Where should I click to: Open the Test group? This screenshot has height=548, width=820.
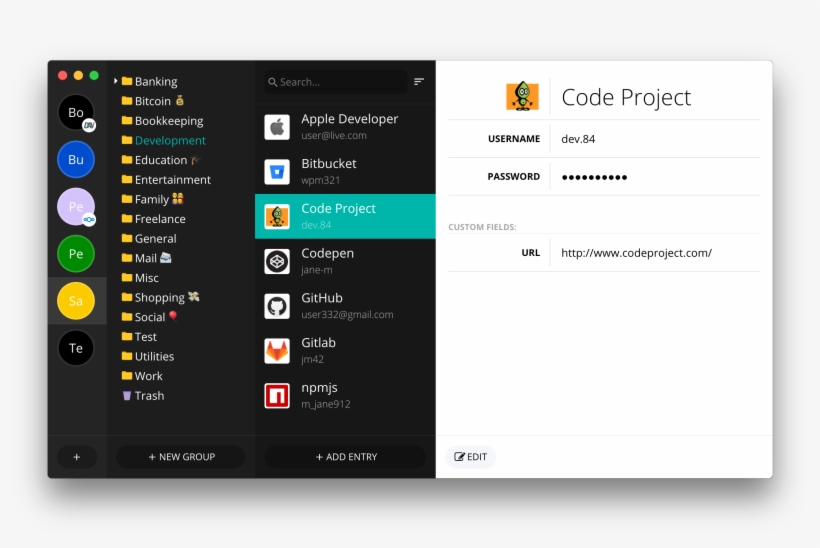[x=139, y=337]
